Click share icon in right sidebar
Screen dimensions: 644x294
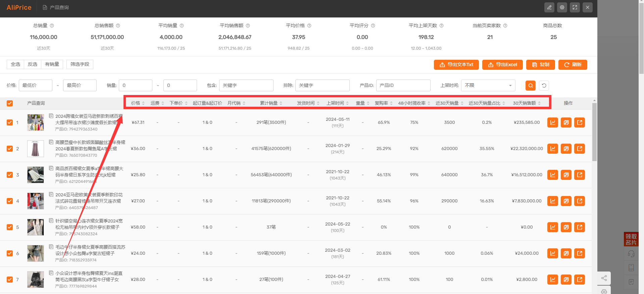pos(604,278)
